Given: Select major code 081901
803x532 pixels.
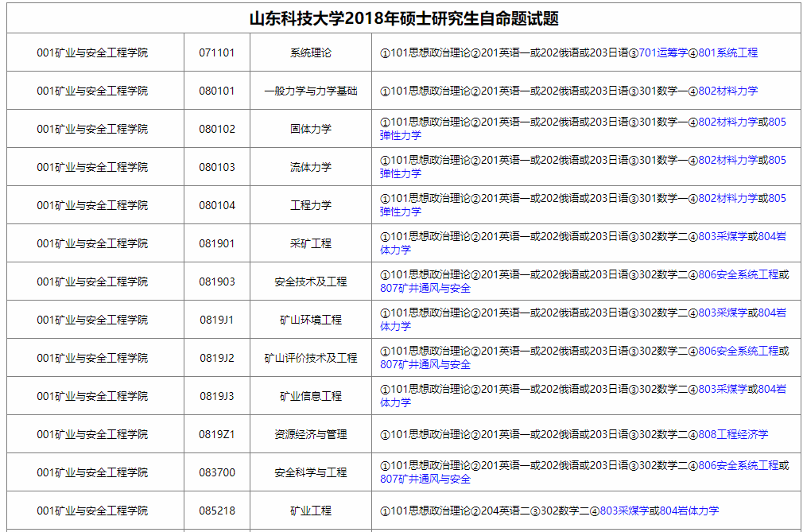Looking at the screenshot, I should [216, 243].
